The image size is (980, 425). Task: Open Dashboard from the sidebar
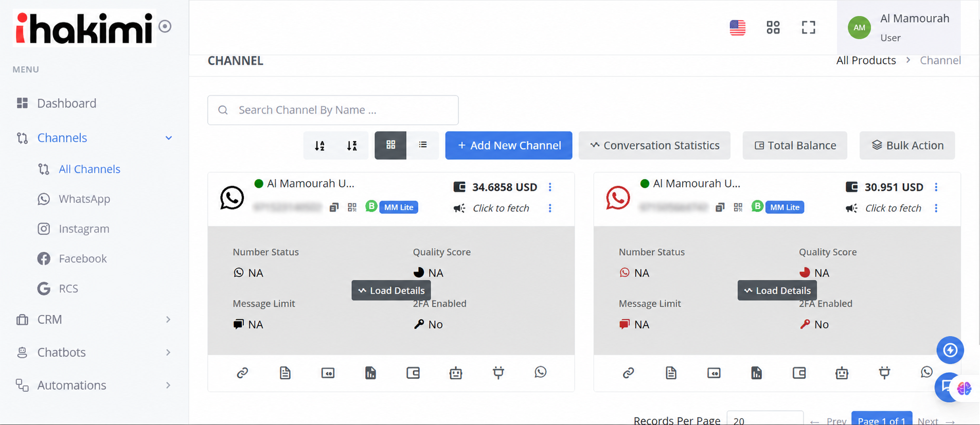click(x=66, y=103)
